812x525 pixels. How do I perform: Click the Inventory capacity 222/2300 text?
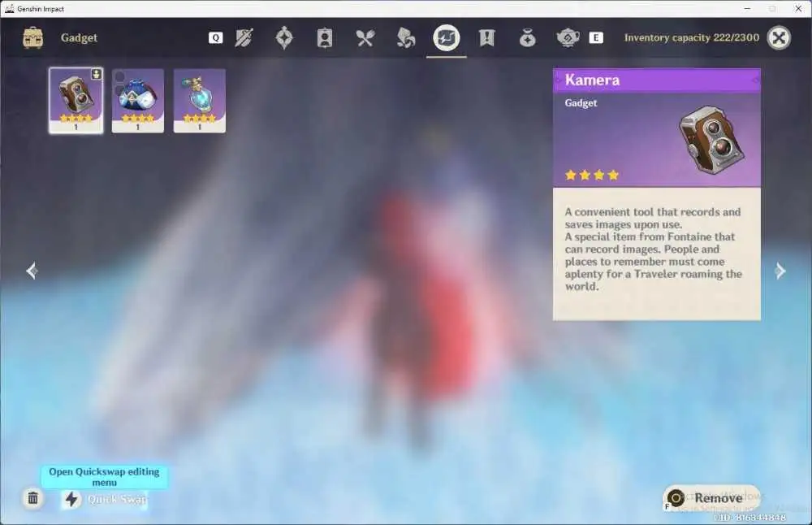tap(692, 38)
